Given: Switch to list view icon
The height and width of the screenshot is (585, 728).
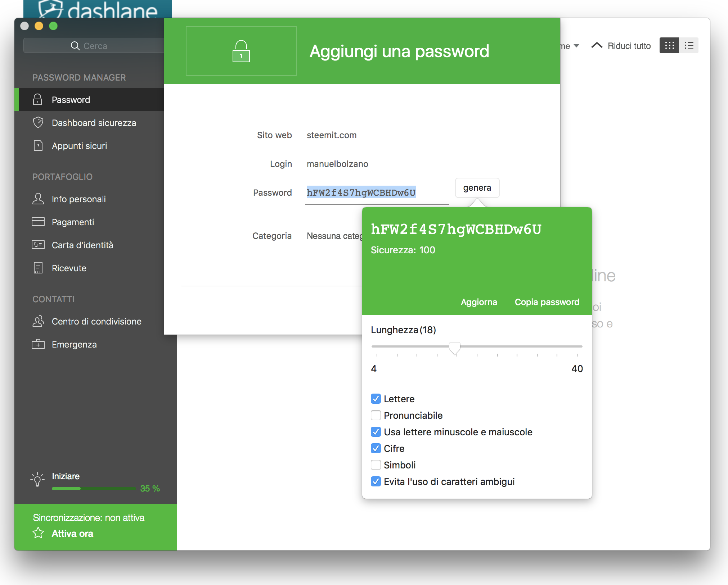Looking at the screenshot, I should (x=689, y=45).
